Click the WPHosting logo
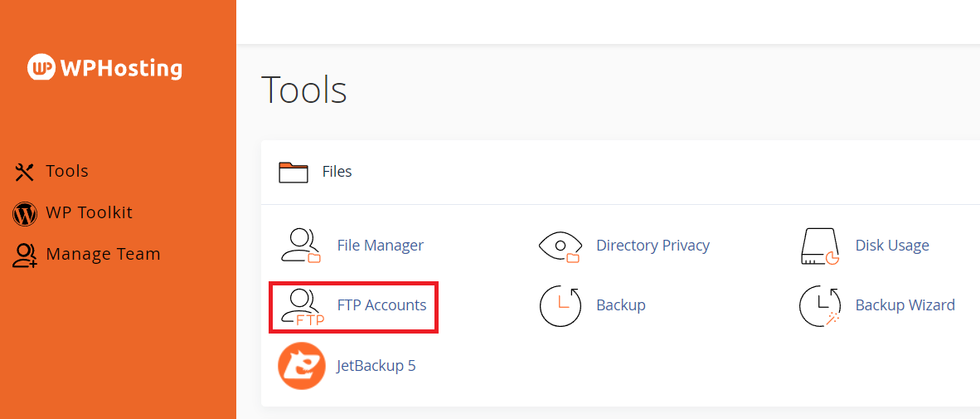This screenshot has width=980, height=419. coord(105,68)
